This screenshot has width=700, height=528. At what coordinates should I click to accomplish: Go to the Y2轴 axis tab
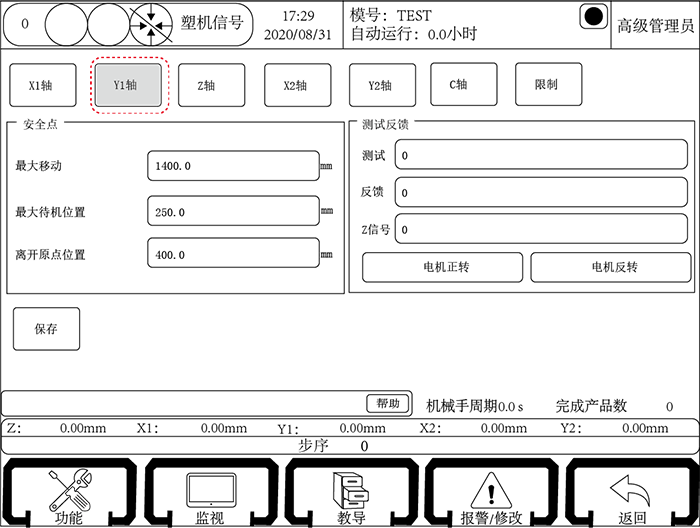[x=381, y=85]
